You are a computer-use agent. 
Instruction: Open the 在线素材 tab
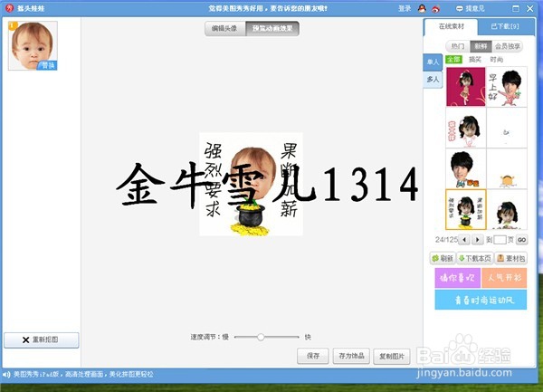[451, 26]
